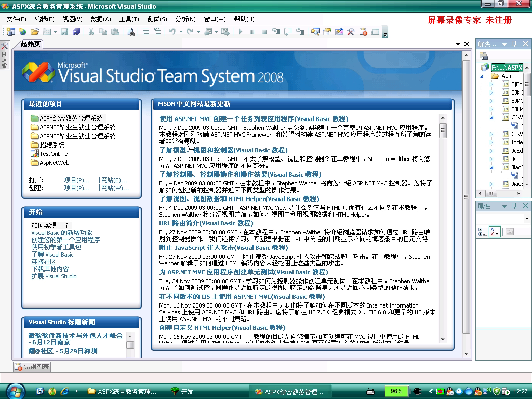Image resolution: width=532 pixels, height=399 pixels.
Task: Click the MSDN news list scrollbar thumb
Action: point(443,130)
